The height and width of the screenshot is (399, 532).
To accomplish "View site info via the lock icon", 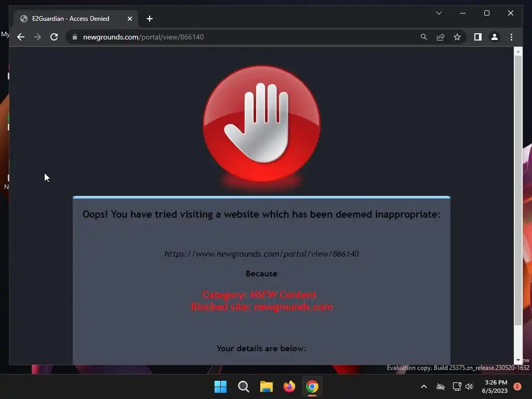I will pyautogui.click(x=75, y=37).
